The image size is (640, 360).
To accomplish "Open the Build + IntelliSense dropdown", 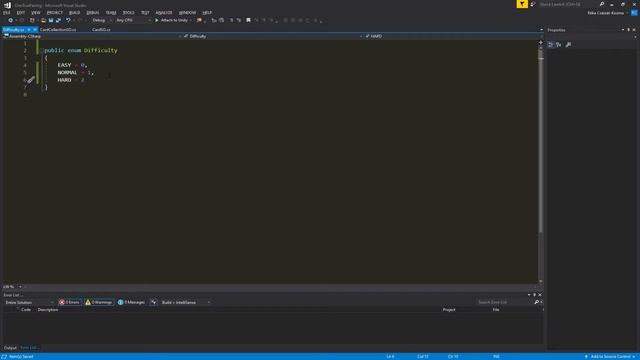I will tap(186, 302).
